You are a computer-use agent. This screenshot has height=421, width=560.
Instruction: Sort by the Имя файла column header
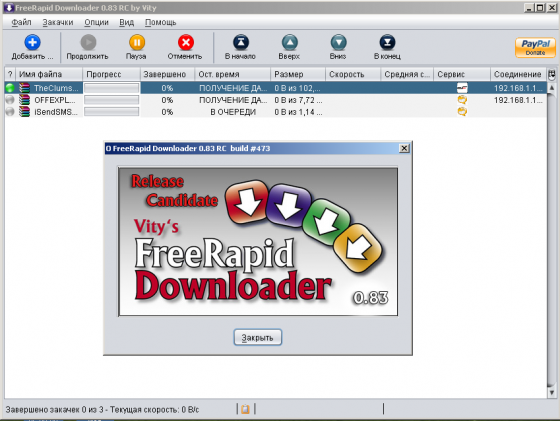pyautogui.click(x=49, y=74)
